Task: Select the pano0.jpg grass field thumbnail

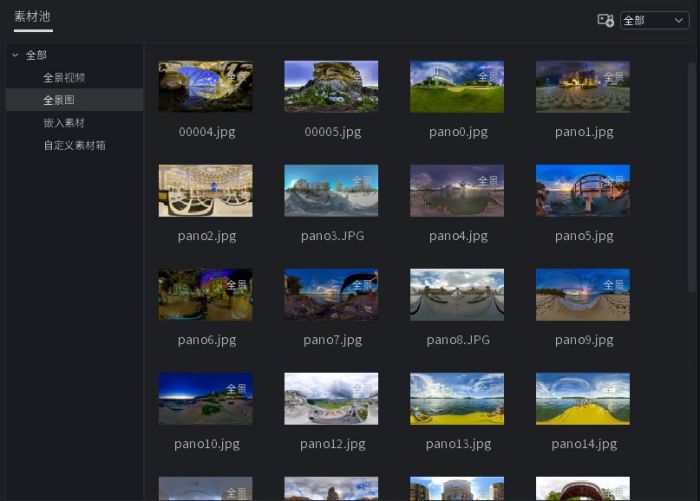Action: coord(457,87)
